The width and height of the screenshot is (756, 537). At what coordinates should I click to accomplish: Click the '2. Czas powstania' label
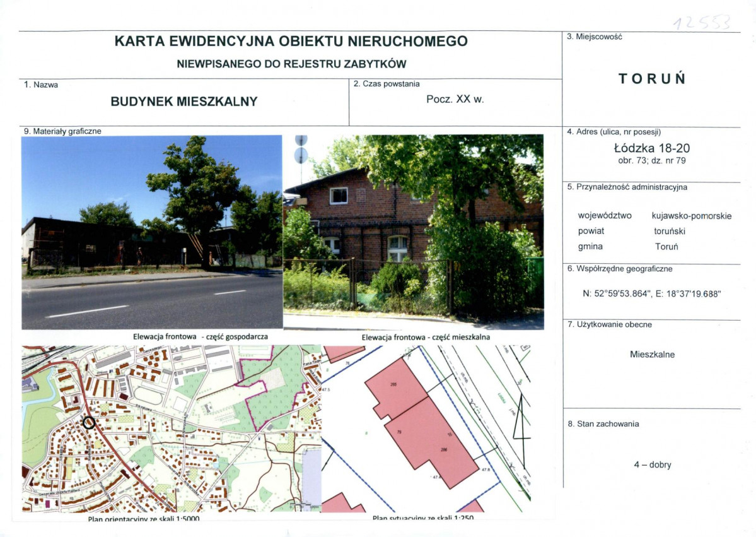(386, 83)
